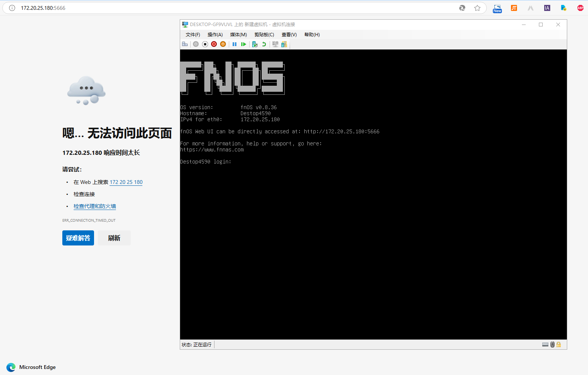
Task: Click the grayed enhanced session icon
Action: 275,44
